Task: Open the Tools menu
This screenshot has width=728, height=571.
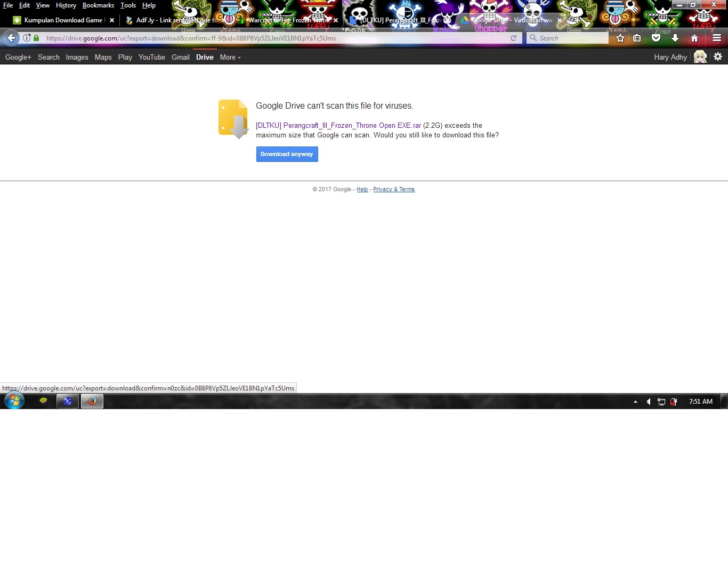Action: click(128, 5)
